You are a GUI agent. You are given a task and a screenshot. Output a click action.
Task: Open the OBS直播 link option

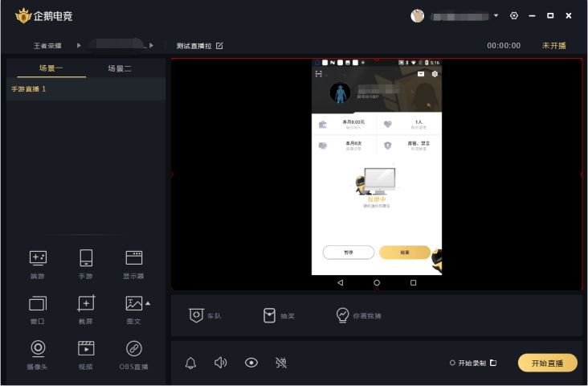[x=133, y=354]
